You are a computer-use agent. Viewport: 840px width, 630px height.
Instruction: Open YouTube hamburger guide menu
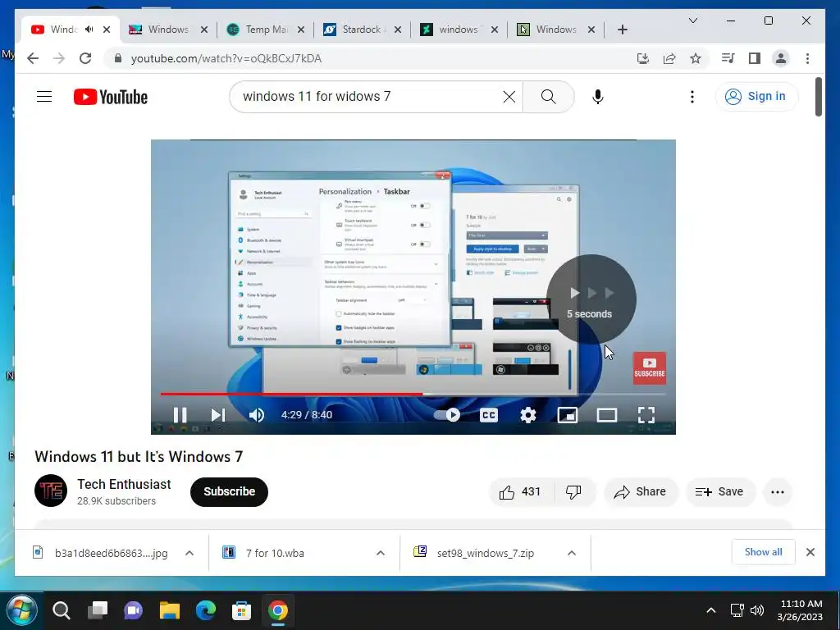click(x=44, y=97)
